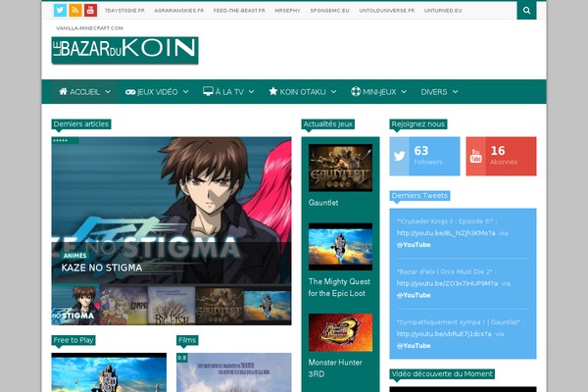Visit the FEED-THE-BEAST.FR link
The width and height of the screenshot is (588, 392).
tap(239, 11)
